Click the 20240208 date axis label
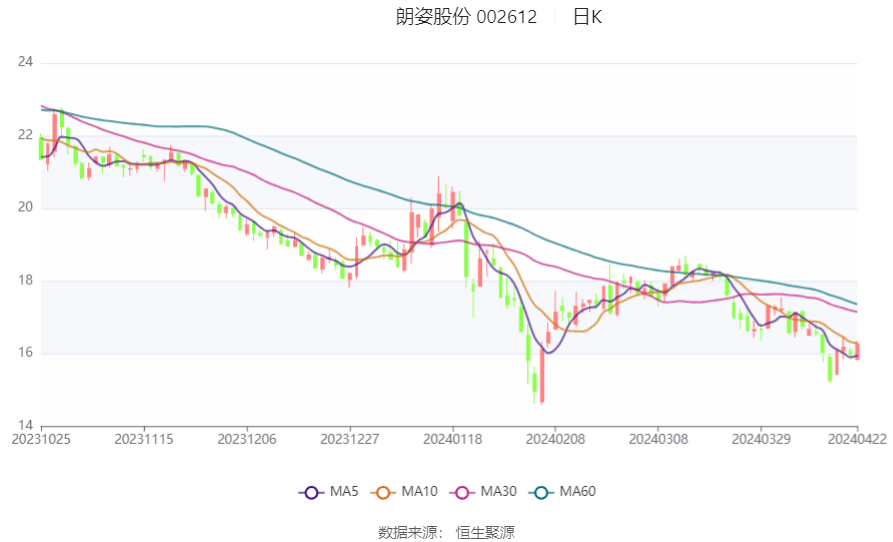Viewport: 893px width, 542px height. tap(555, 440)
